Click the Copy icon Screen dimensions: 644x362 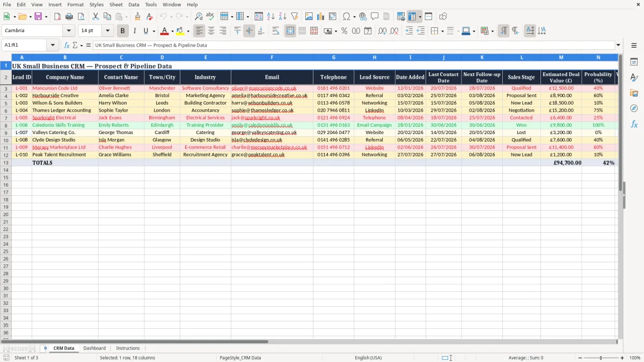[x=107, y=17]
